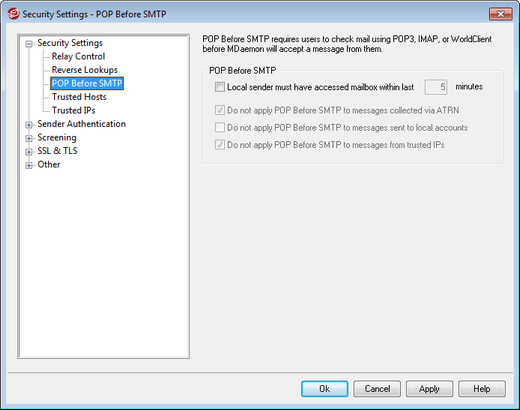The width and height of the screenshot is (520, 410).
Task: Confirm settings with the Ok button
Action: coord(324,389)
